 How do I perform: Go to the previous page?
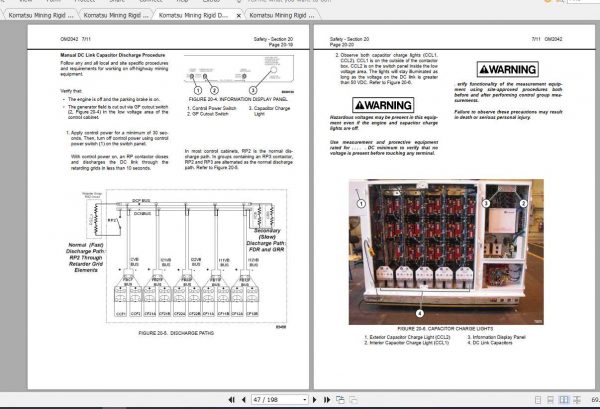(243, 400)
